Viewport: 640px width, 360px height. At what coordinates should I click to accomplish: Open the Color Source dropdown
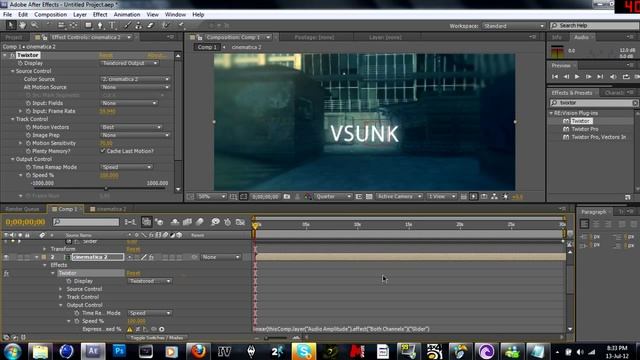[135, 79]
